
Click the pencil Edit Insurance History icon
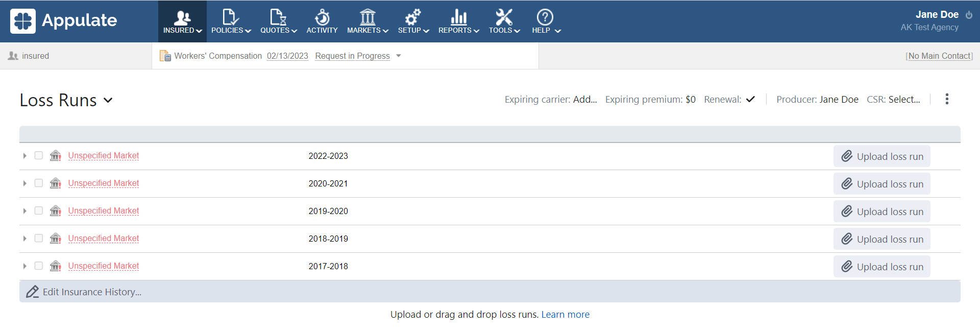point(33,292)
